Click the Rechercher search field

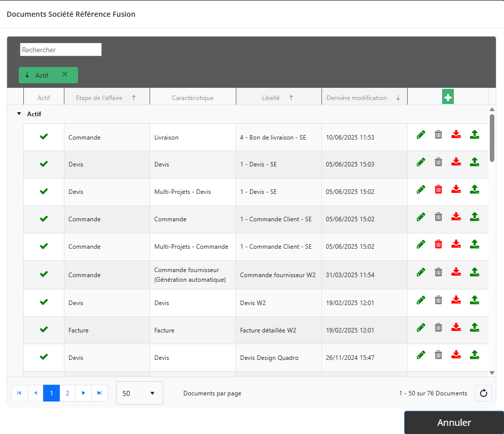(x=61, y=50)
